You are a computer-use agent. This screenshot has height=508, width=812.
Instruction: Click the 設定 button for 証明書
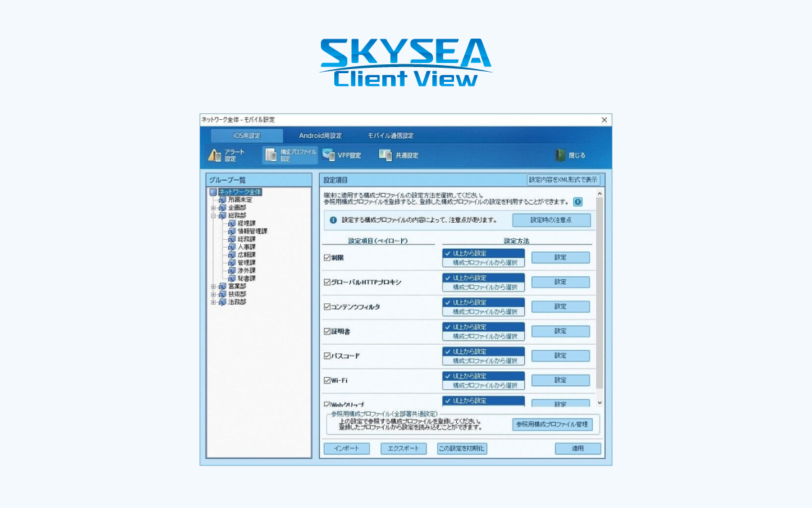[560, 331]
